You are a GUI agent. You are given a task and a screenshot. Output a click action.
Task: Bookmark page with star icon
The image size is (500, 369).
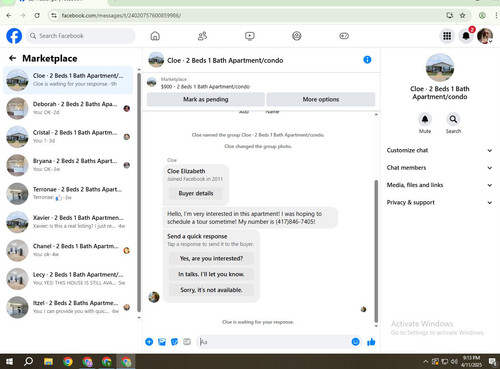click(x=462, y=15)
